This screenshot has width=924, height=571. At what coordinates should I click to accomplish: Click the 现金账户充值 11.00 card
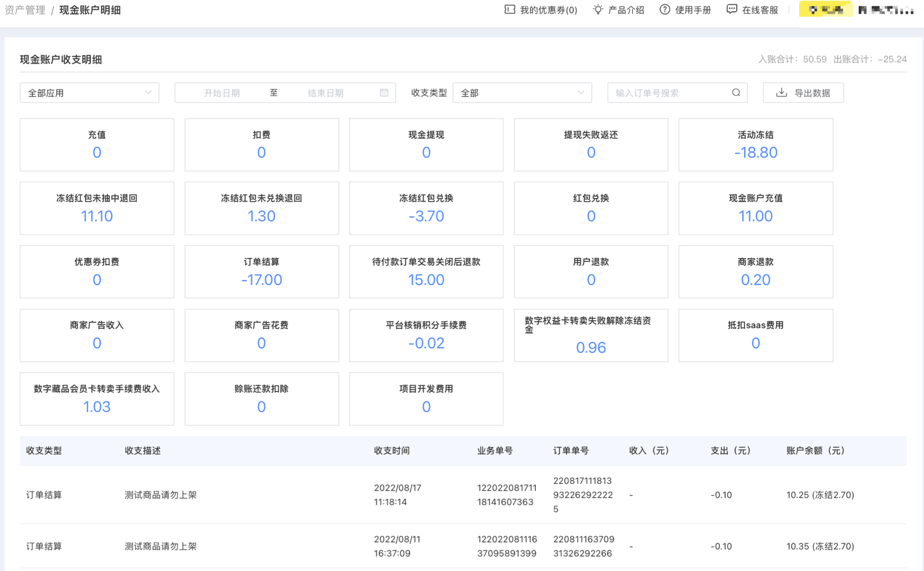pos(755,208)
